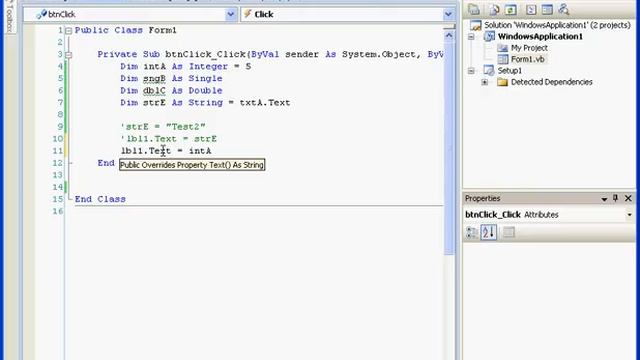Click the Refresh icon in Solution Explorer
The image size is (640, 360).
(511, 9)
